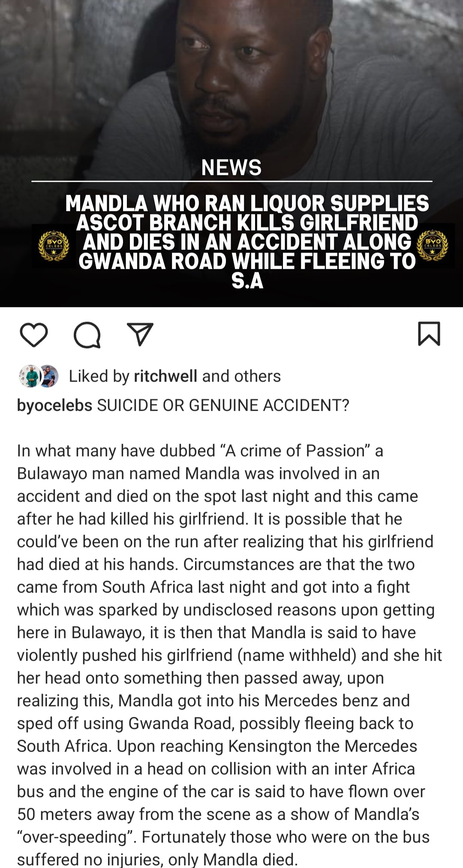Tap the "MANDLA WHO RAN LIQUOR SUPPLIES" headline
The width and height of the screenshot is (463, 868).
[247, 203]
